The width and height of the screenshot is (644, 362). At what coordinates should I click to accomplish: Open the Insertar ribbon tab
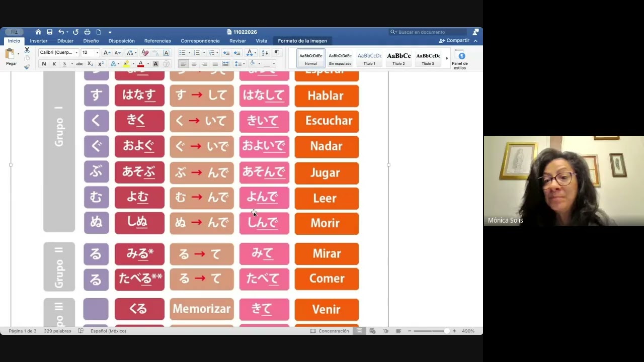coord(39,41)
